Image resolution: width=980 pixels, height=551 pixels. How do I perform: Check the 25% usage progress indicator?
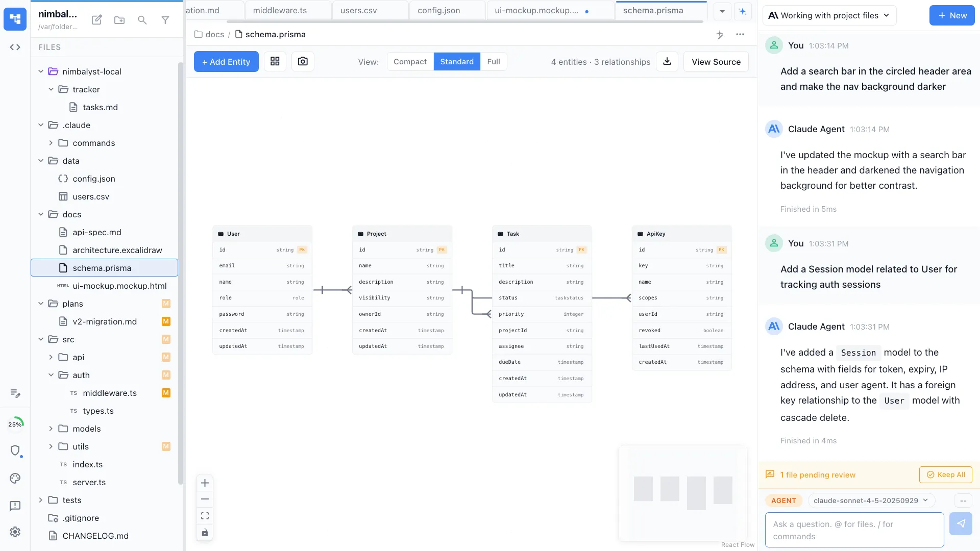[16, 423]
